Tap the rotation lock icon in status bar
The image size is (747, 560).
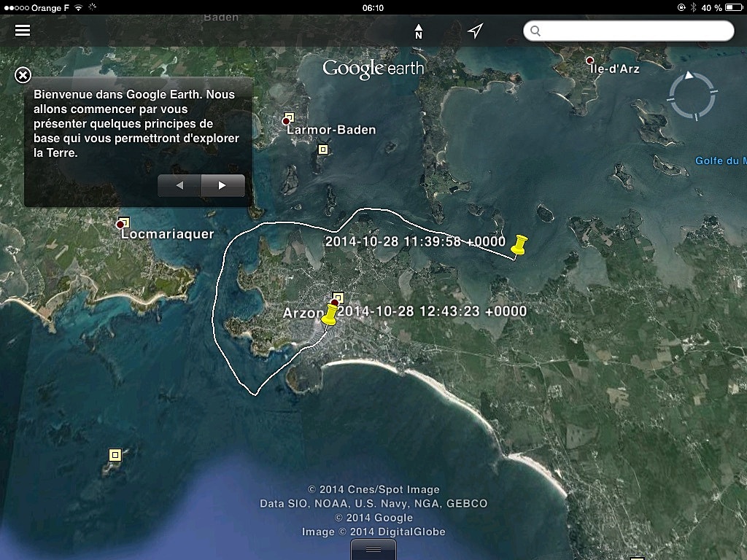[681, 7]
